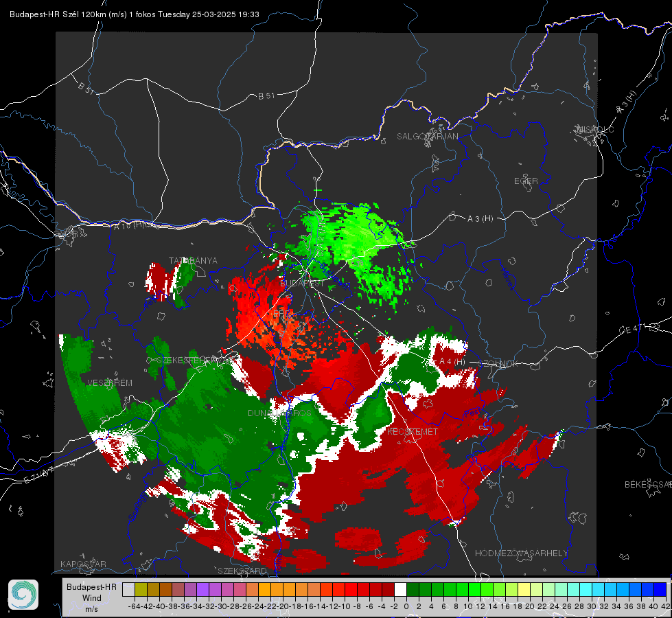Click the KAPOSVÁR city label
The width and height of the screenshot is (672, 618).
coord(83,564)
